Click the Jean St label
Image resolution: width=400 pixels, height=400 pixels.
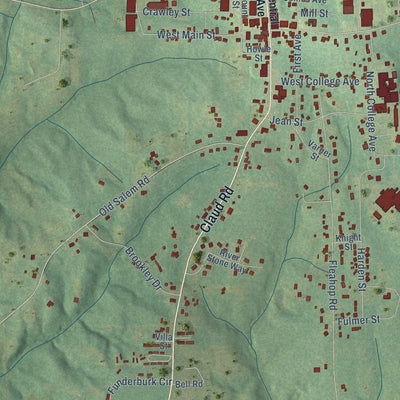point(286,121)
